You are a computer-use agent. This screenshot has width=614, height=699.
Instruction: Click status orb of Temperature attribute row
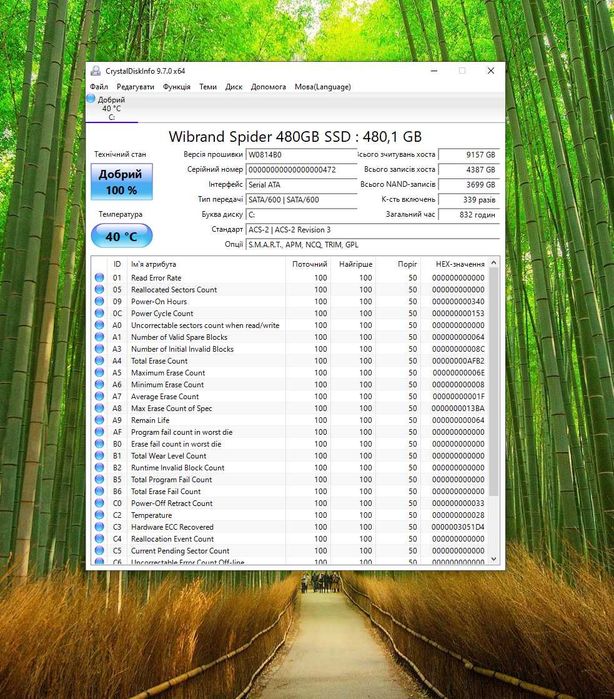(x=99, y=515)
